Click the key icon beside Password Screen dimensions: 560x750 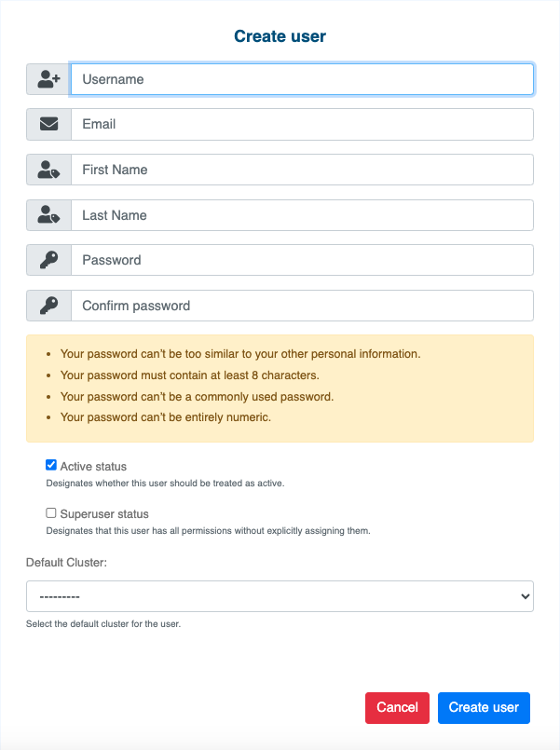(48, 261)
